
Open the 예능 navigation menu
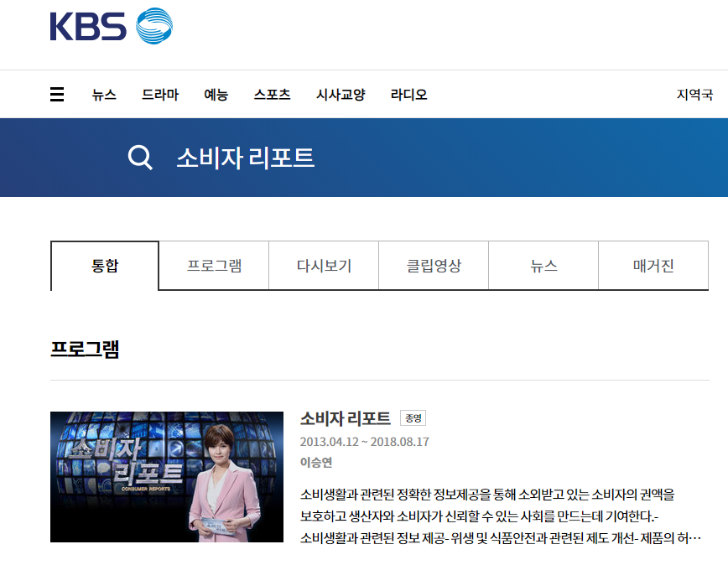pos(216,94)
